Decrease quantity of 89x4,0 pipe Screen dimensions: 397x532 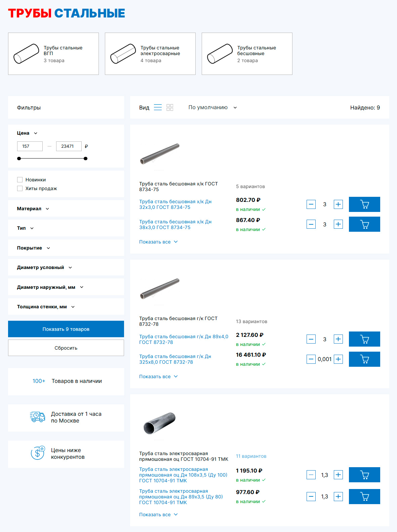click(x=311, y=339)
